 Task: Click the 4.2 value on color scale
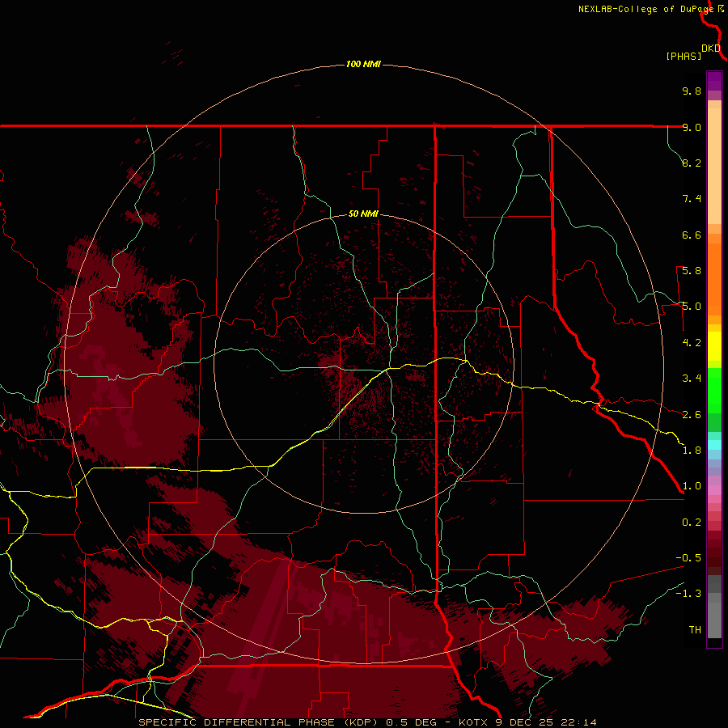point(692,343)
